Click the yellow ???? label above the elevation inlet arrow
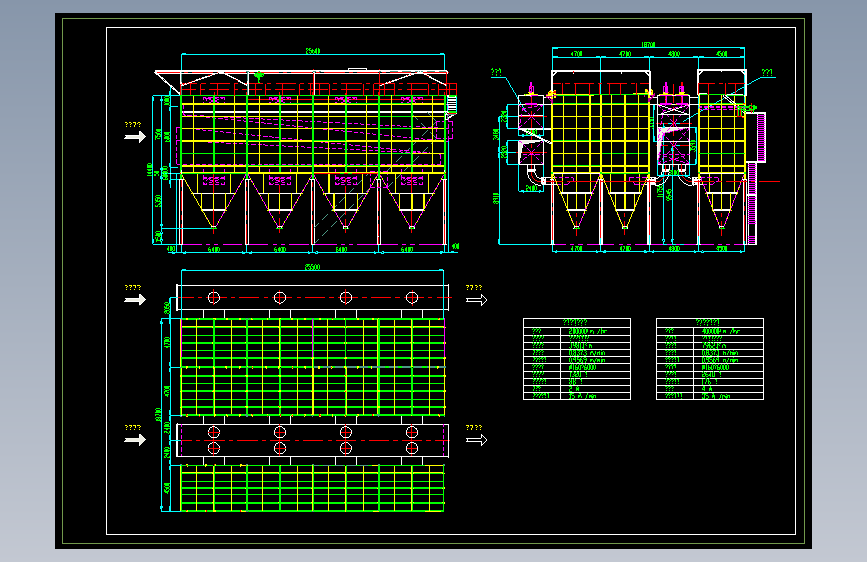 133,125
